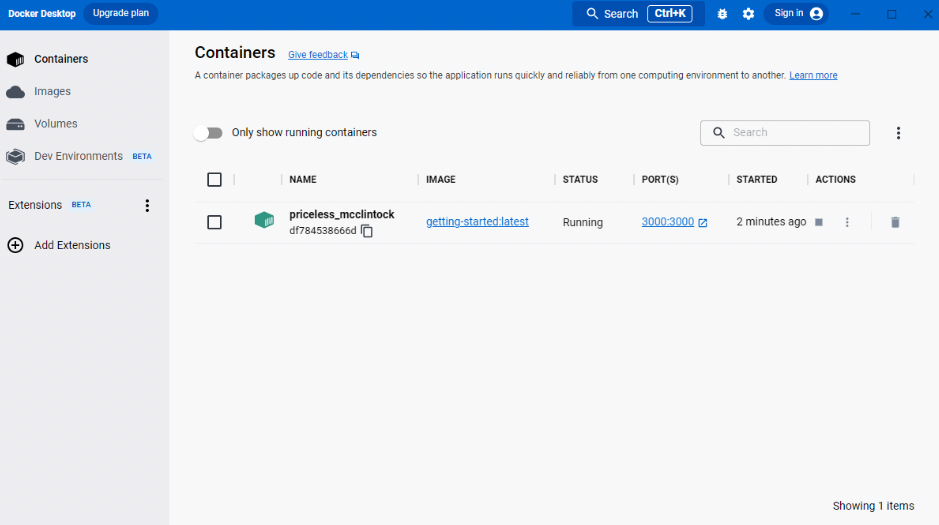939x525 pixels.
Task: Click the Showing 1 items footer text
Action: pyautogui.click(x=873, y=506)
